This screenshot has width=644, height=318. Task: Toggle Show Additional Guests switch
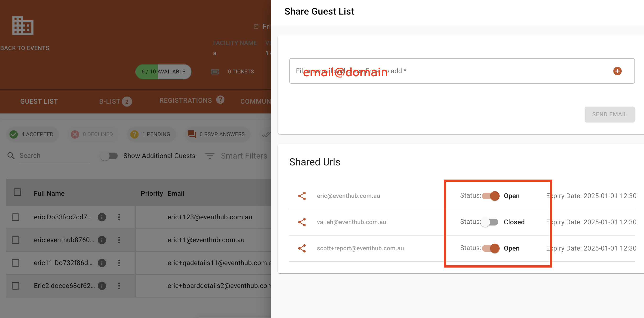click(x=109, y=156)
